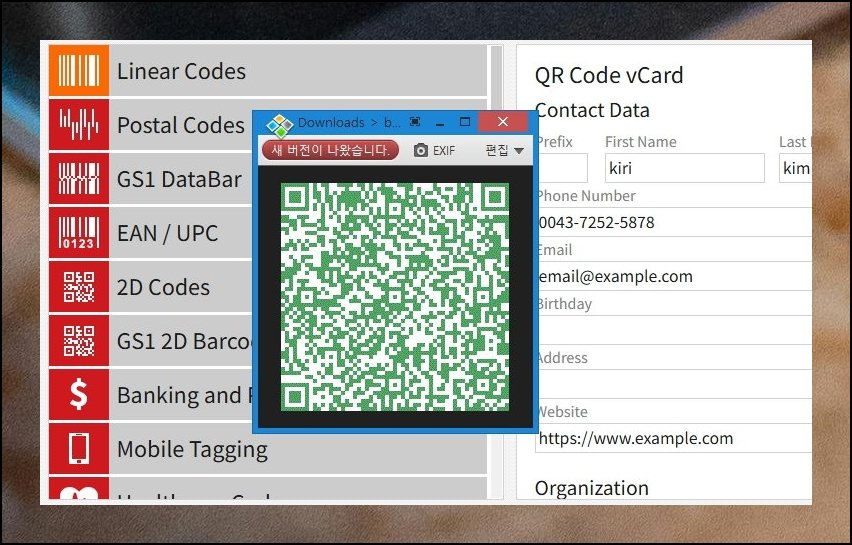
Task: Minimize the image viewer window
Action: click(x=440, y=122)
